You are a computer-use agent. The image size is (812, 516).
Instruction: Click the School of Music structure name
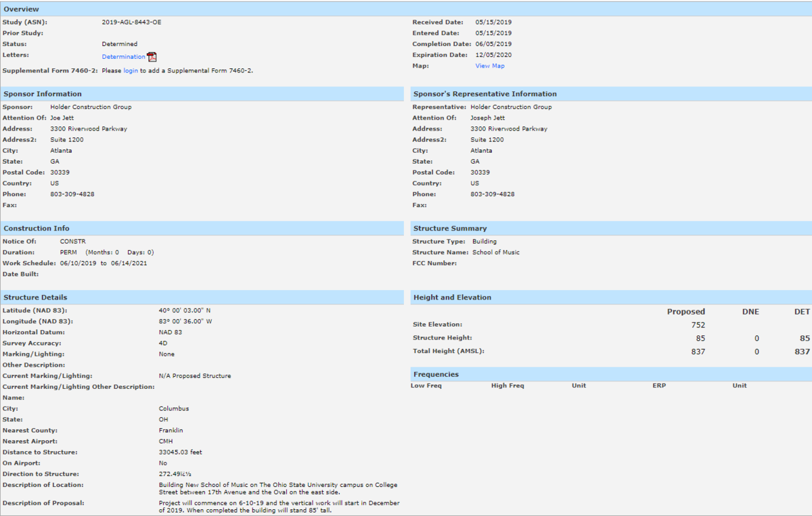pos(496,252)
